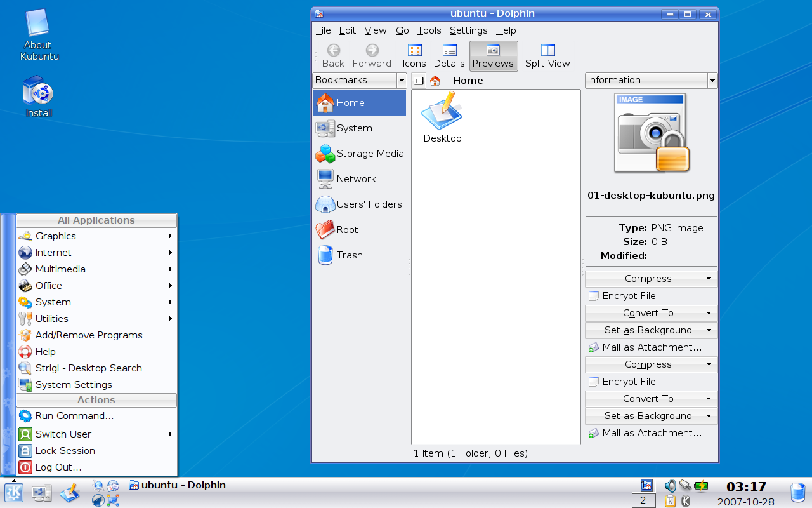The width and height of the screenshot is (812, 508).
Task: Open the Desktop folder in Dolphin
Action: [442, 117]
